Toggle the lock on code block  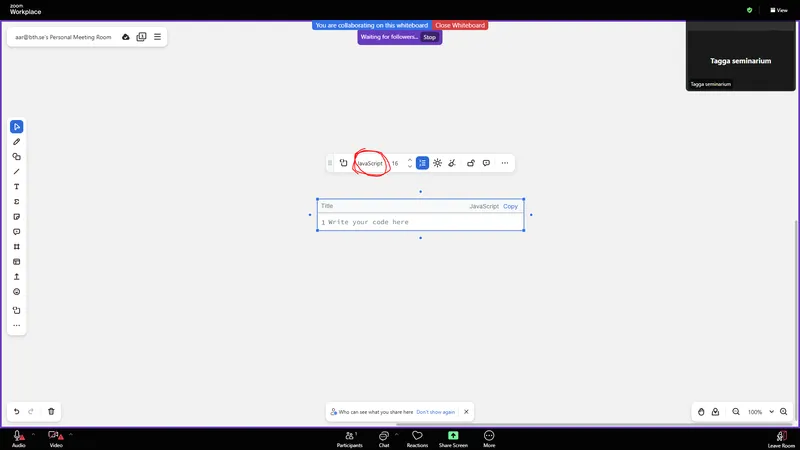tap(470, 163)
